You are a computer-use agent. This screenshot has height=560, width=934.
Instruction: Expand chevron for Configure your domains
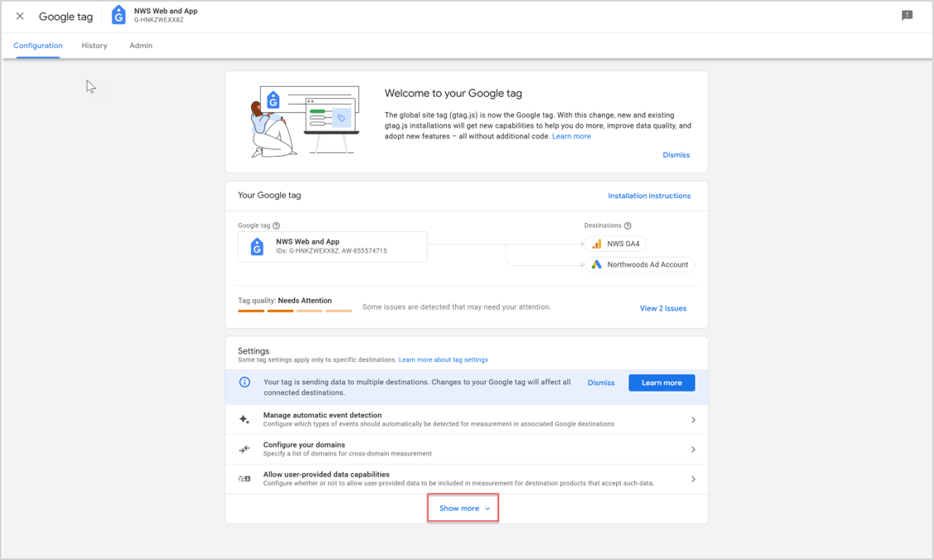click(693, 449)
